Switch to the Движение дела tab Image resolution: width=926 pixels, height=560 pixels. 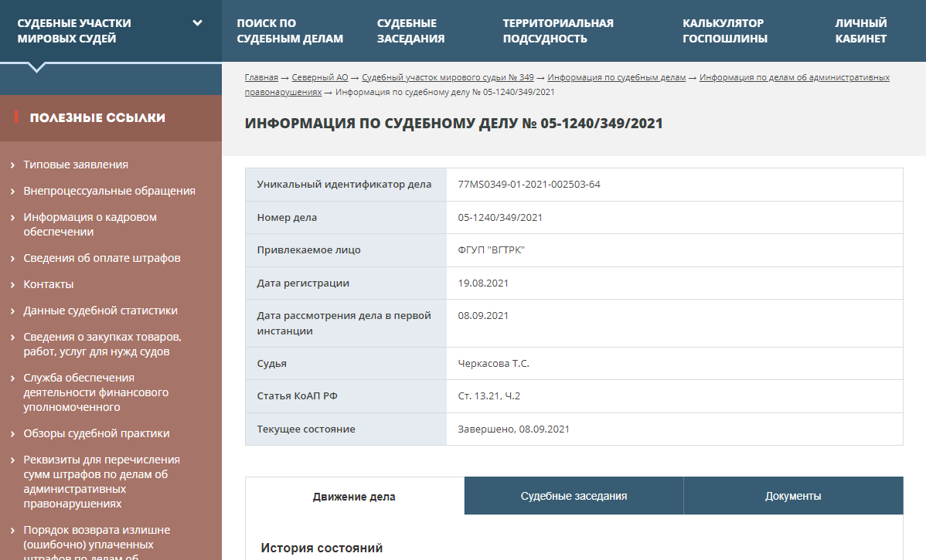[354, 497]
